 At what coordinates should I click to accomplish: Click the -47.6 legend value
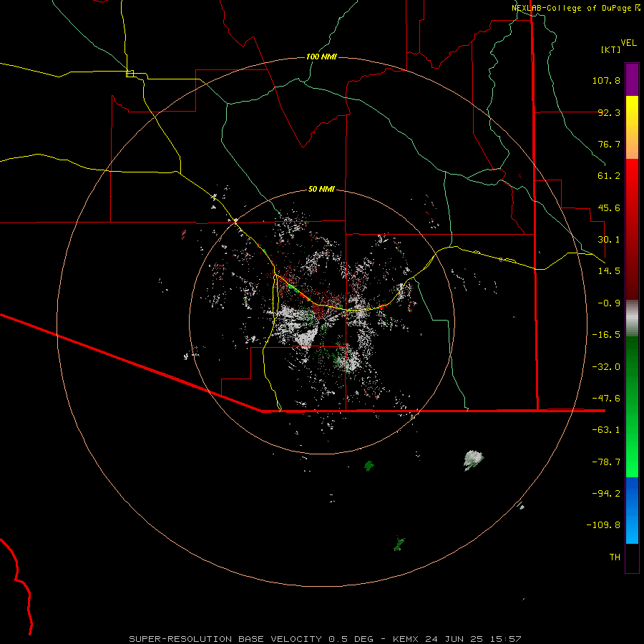(606, 399)
